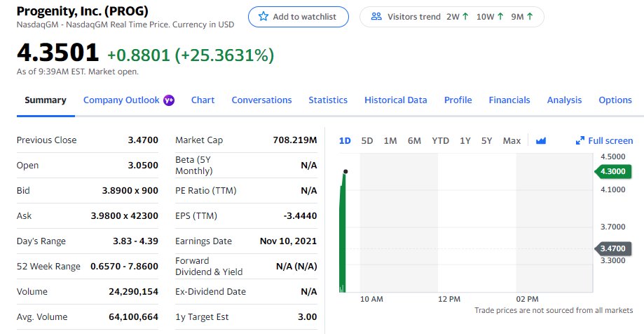
Task: Go to the Analysis tab
Action: [564, 100]
